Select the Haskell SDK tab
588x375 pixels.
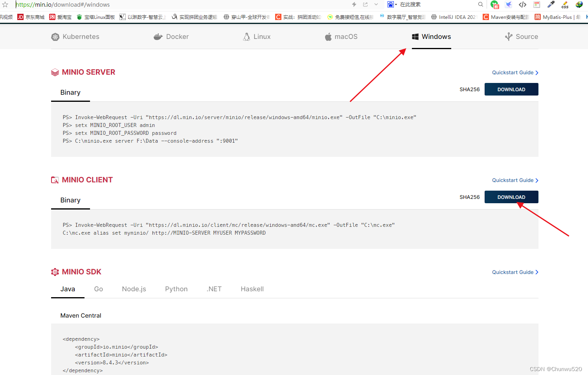(252, 289)
